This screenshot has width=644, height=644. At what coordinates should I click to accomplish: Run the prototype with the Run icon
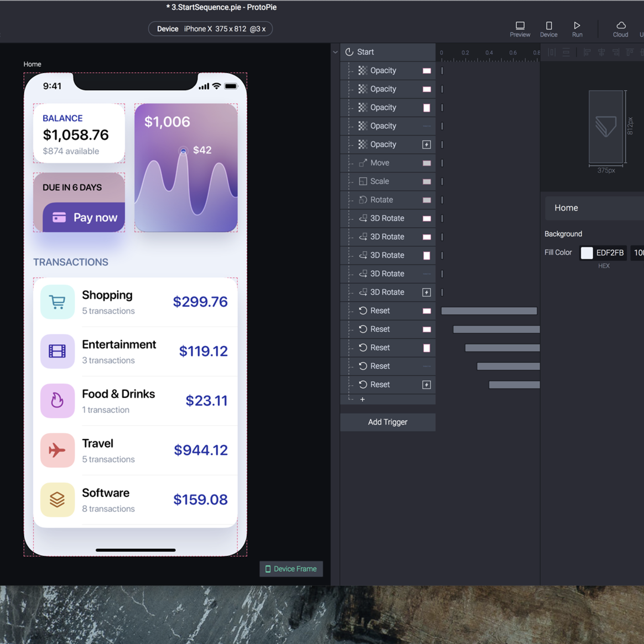(577, 29)
